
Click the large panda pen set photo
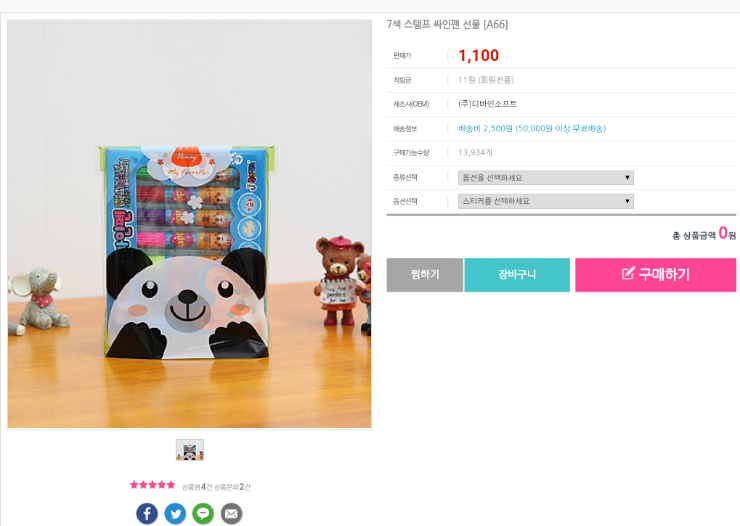click(189, 224)
